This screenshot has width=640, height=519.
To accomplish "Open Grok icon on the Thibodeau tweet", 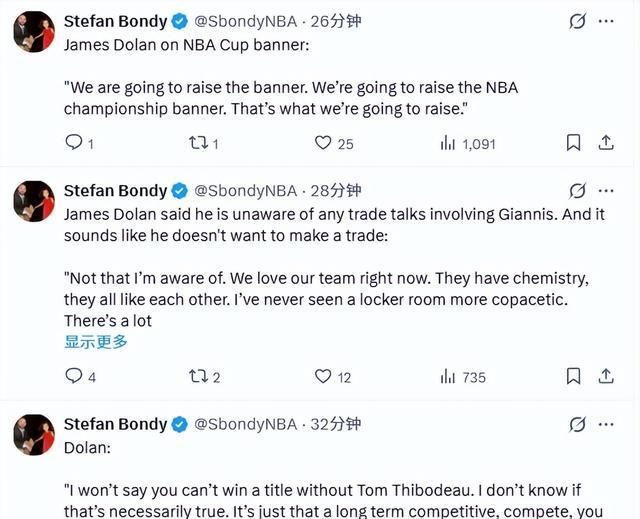I will [577, 424].
